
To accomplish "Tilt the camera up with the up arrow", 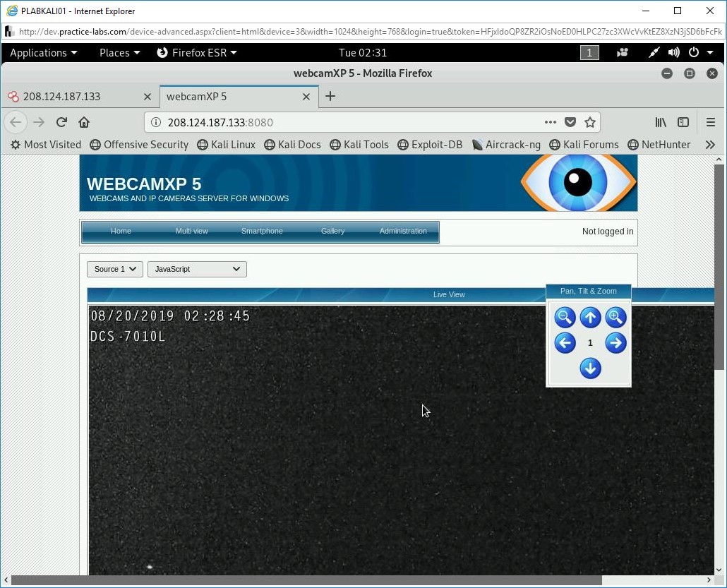I will pyautogui.click(x=590, y=318).
